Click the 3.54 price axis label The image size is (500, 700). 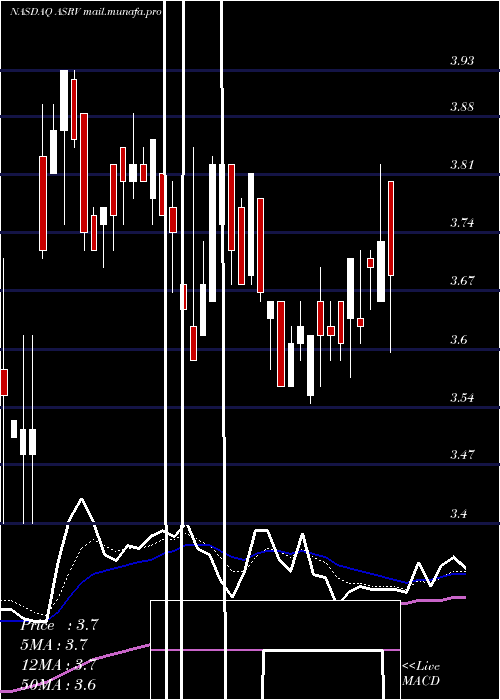[x=462, y=397]
